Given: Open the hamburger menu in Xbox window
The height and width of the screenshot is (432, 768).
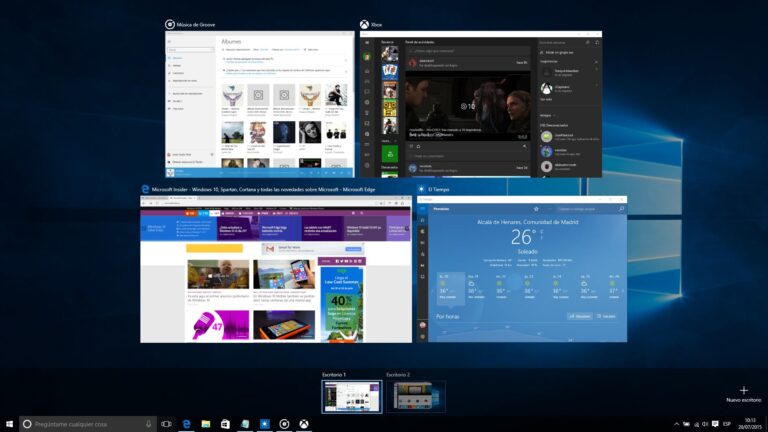Looking at the screenshot, I should click(x=367, y=43).
